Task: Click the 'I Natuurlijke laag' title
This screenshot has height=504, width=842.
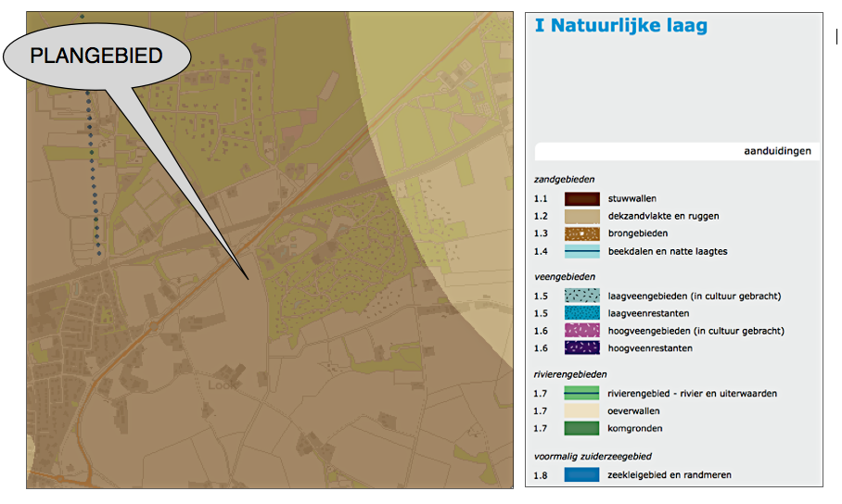Action: [620, 26]
